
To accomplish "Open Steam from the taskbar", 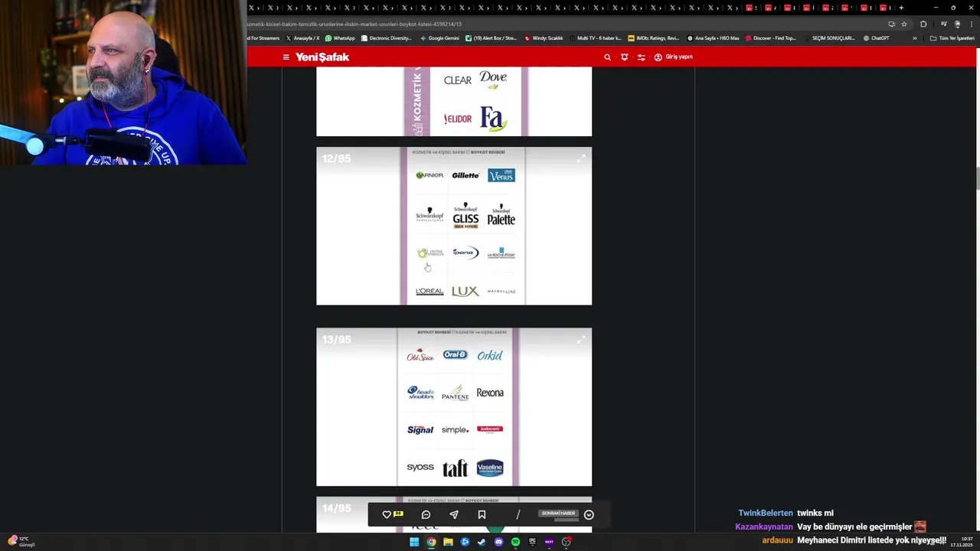I will [x=482, y=542].
